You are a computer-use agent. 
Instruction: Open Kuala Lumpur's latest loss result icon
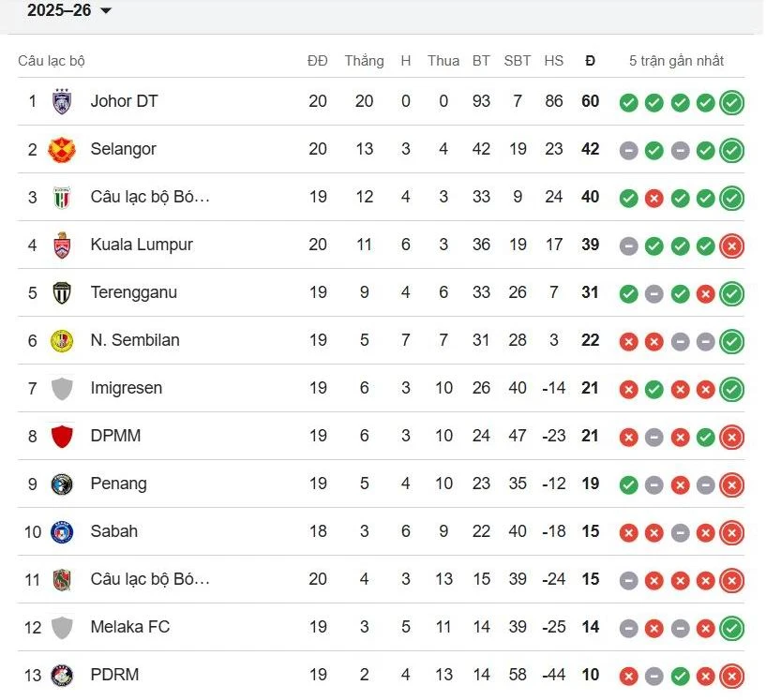[732, 246]
